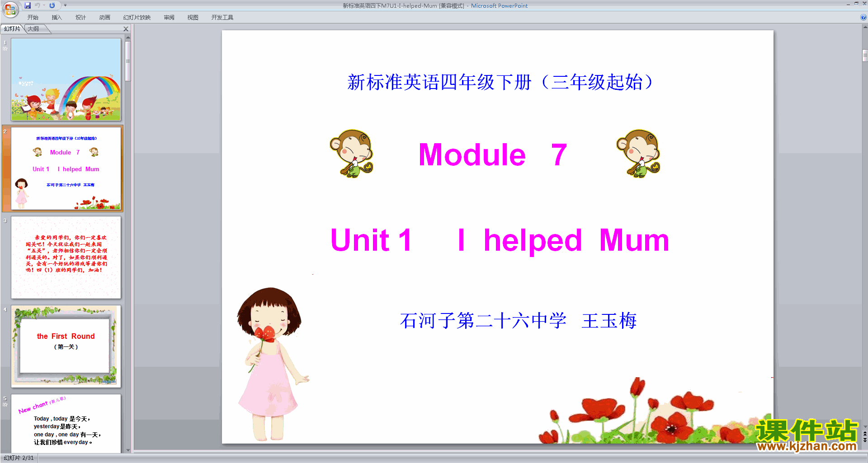Close the slide thumbnail pane
This screenshot has height=463, width=868.
[x=126, y=28]
